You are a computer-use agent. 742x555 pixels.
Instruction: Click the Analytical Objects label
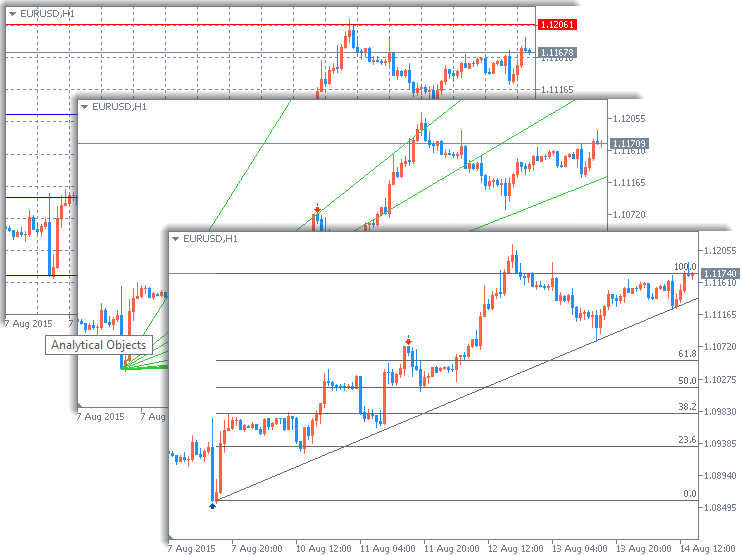99,345
